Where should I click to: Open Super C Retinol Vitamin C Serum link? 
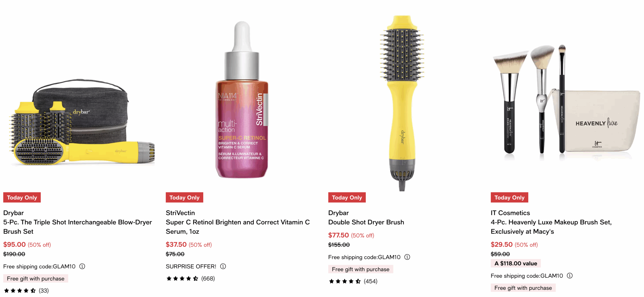pos(237,227)
